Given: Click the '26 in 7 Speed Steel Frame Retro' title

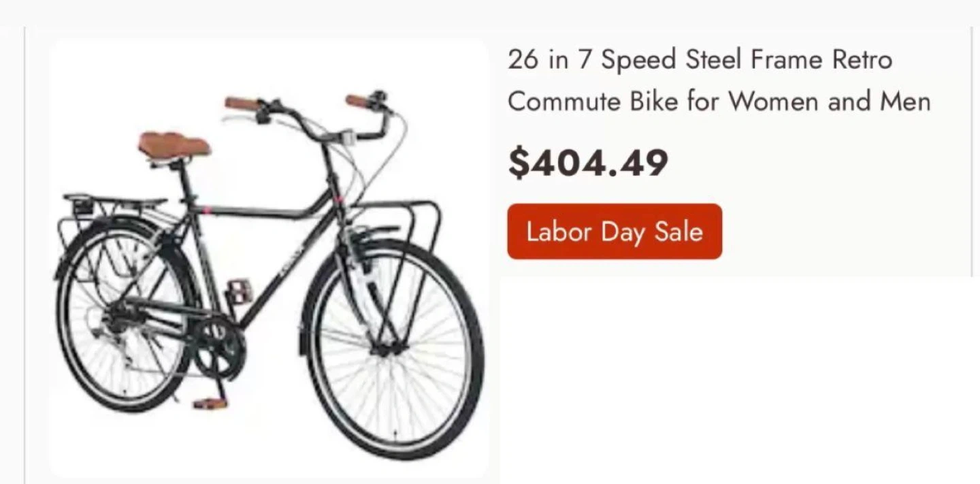Looking at the screenshot, I should (x=699, y=60).
